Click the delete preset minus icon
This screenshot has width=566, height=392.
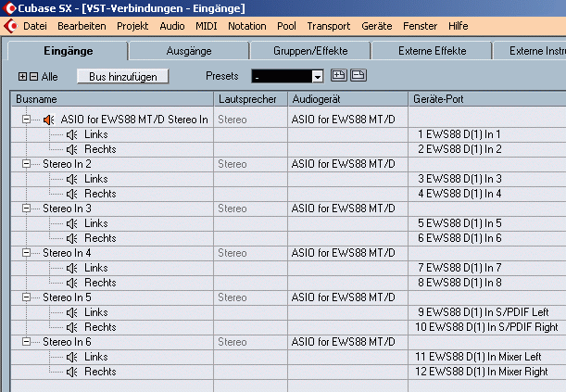(x=357, y=76)
